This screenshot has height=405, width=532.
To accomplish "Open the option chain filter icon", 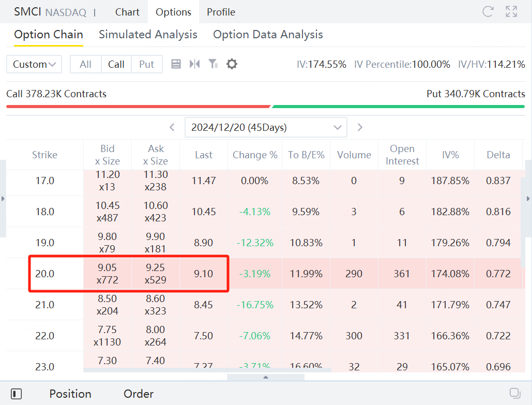I will (213, 64).
